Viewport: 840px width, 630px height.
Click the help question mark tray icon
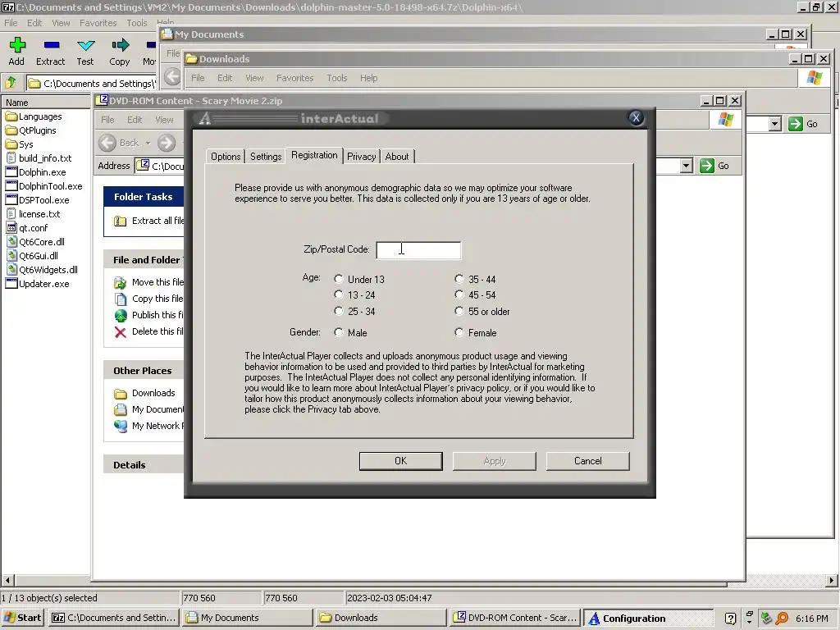pos(730,619)
